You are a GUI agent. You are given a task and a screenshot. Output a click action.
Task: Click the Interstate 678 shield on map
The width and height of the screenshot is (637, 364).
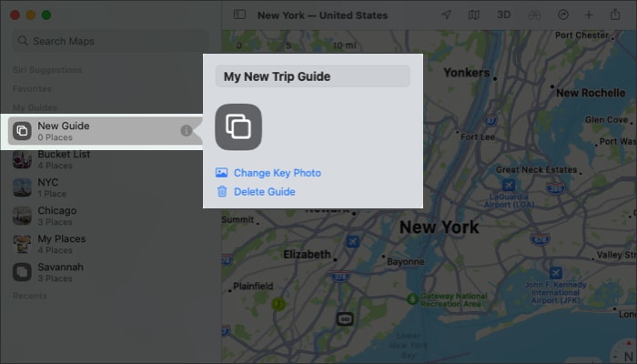pos(541,238)
